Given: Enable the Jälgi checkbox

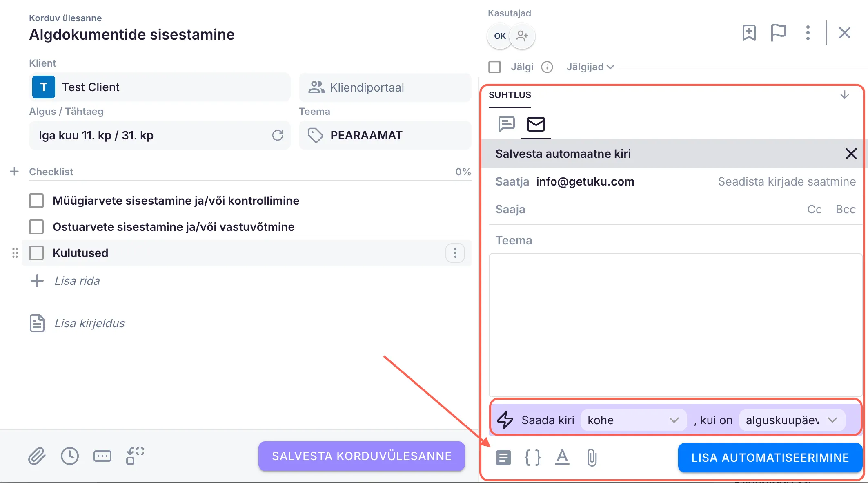Looking at the screenshot, I should coord(494,67).
